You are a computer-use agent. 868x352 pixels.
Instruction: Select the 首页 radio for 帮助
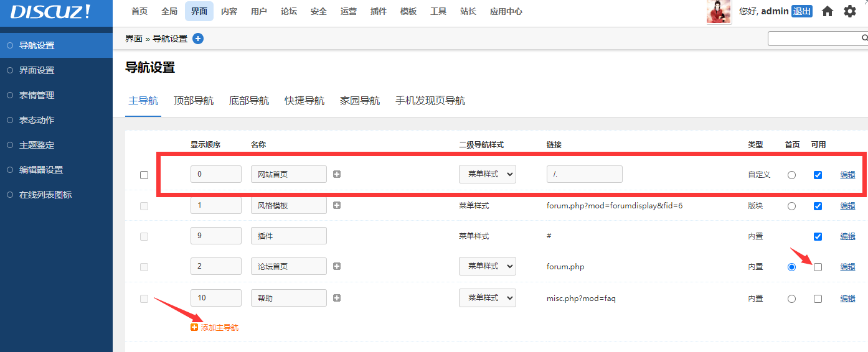click(x=791, y=299)
